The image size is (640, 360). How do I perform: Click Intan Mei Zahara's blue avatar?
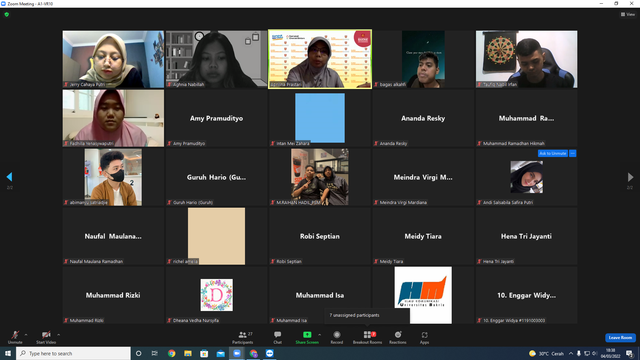click(320, 118)
